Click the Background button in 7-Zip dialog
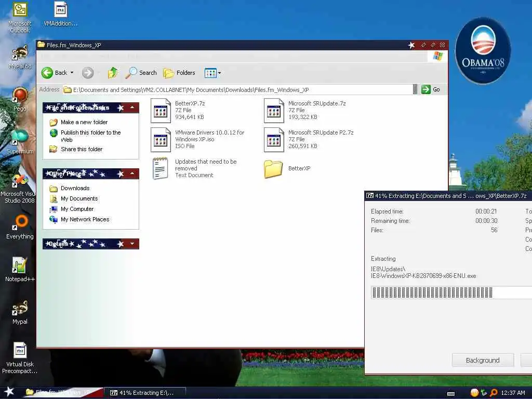 [483, 360]
